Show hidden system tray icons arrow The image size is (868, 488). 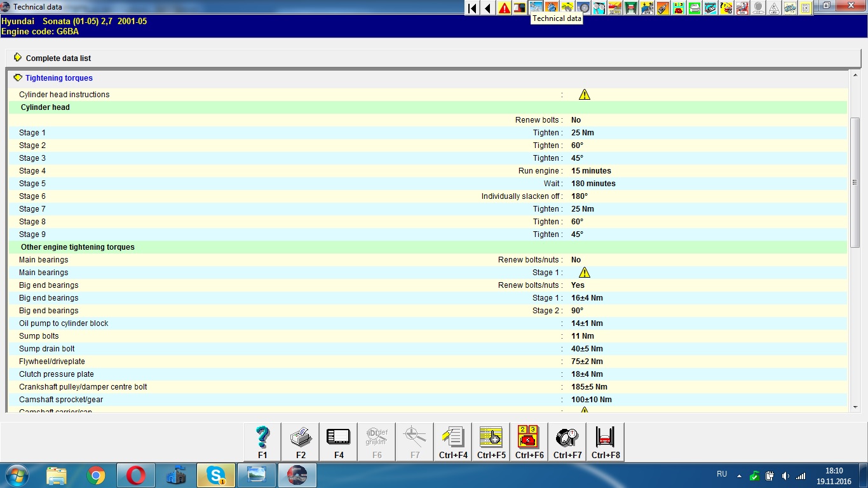pyautogui.click(x=739, y=475)
